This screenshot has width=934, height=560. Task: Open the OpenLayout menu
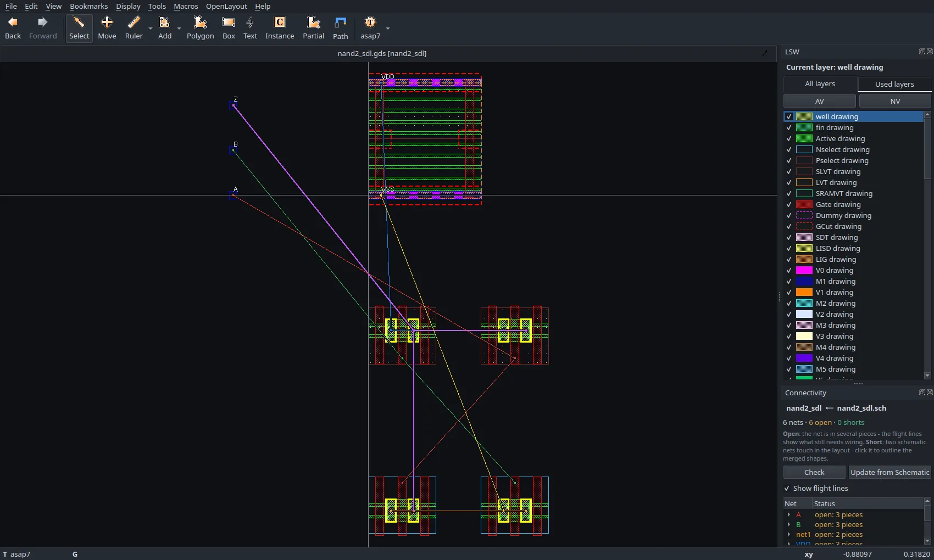pos(226,6)
